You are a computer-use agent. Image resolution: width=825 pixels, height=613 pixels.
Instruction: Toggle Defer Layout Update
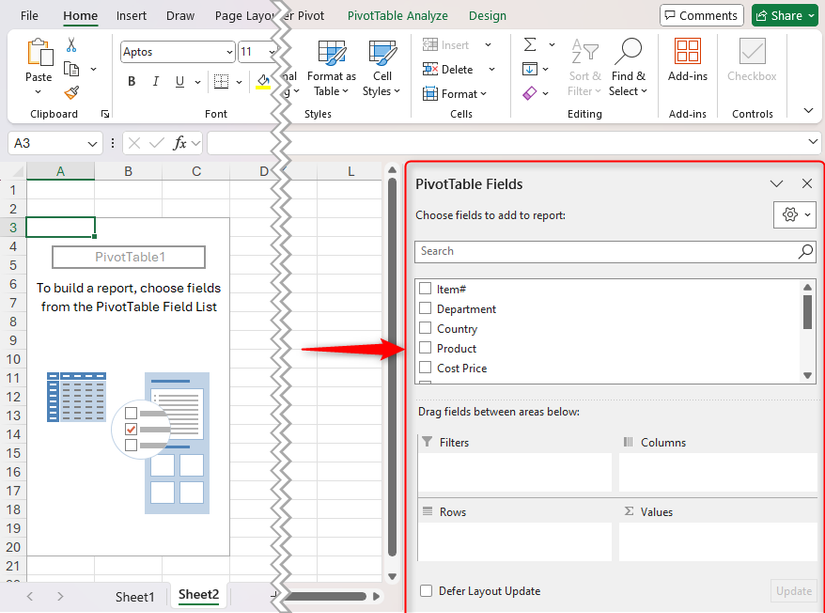[425, 591]
